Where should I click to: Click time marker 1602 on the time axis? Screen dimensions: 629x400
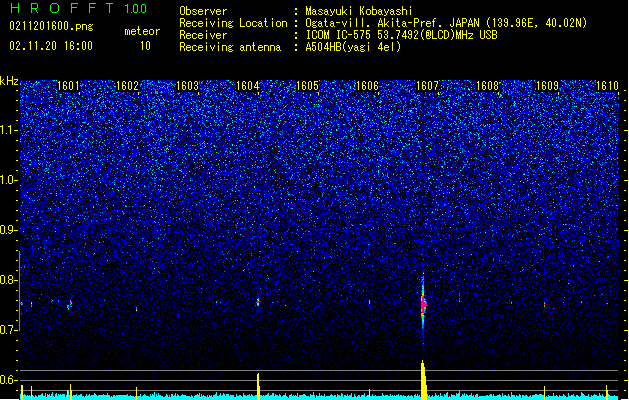[127, 86]
